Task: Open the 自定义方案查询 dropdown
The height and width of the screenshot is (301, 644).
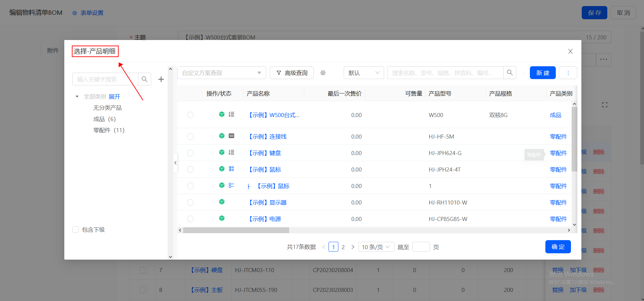Action: (x=222, y=73)
